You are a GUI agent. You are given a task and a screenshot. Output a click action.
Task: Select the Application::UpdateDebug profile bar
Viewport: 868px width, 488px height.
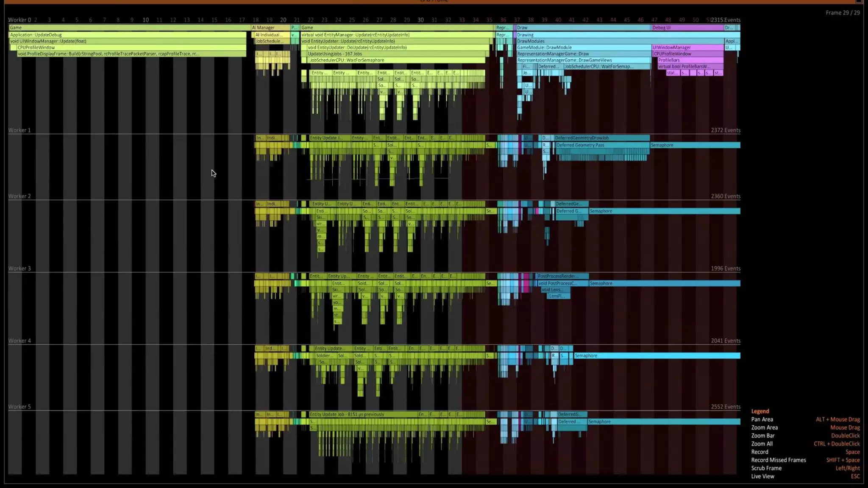(127, 35)
